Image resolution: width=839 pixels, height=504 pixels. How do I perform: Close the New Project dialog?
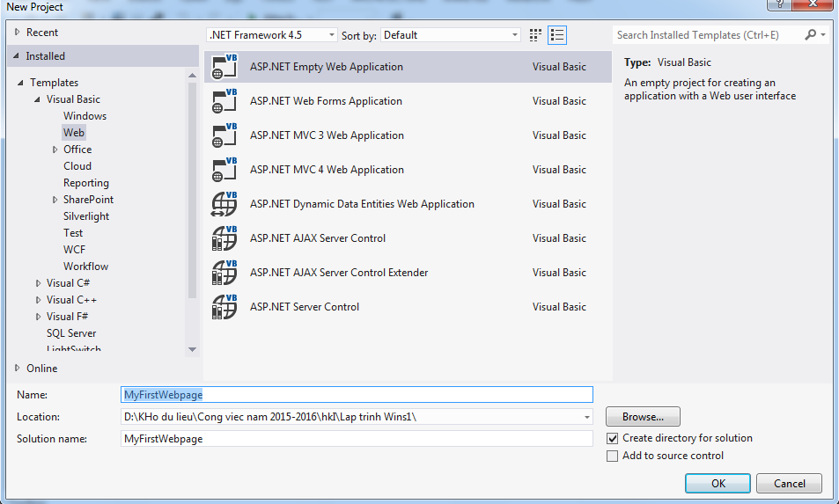[813, 4]
